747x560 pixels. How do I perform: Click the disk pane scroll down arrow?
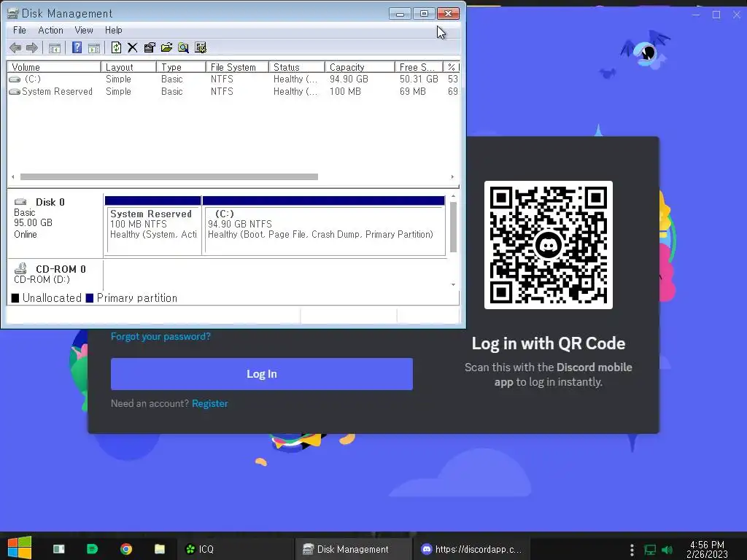[x=453, y=285]
